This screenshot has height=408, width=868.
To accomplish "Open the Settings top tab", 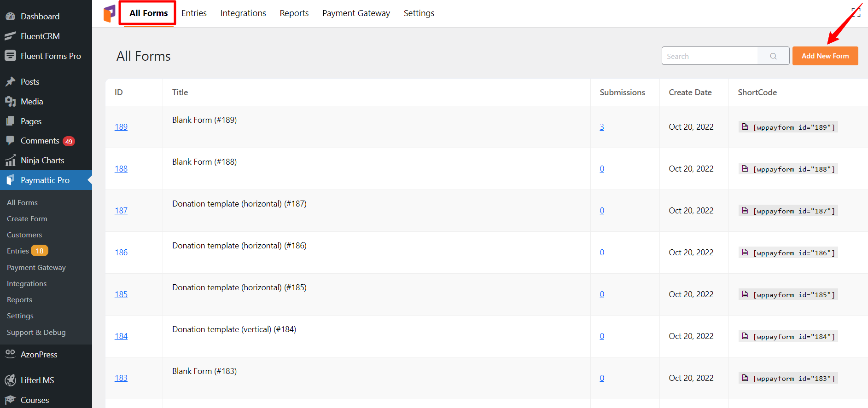I will [x=419, y=13].
